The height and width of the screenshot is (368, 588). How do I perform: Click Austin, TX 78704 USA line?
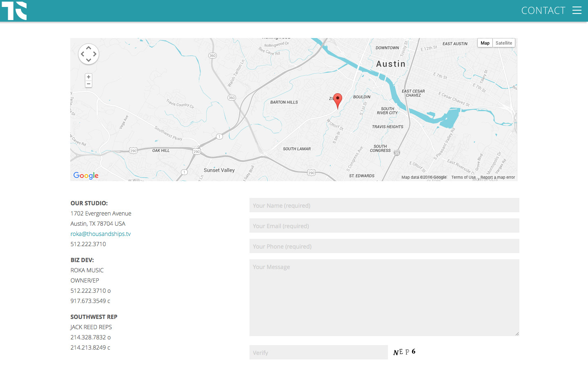tap(98, 224)
